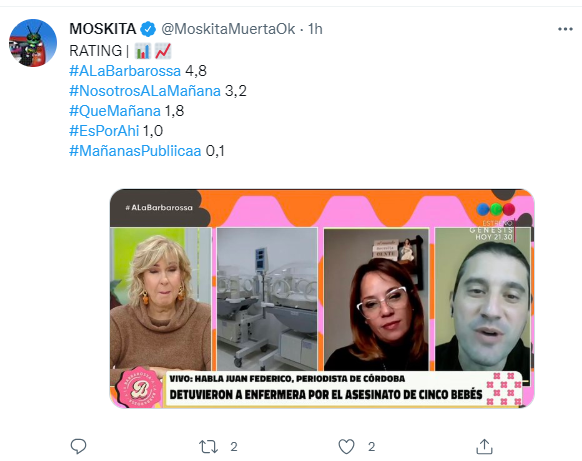Click the like count number 2
This screenshot has height=461, width=582.
[x=372, y=447]
